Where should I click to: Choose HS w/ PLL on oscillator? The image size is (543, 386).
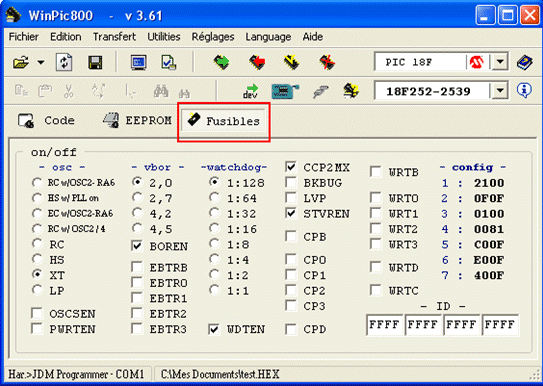pos(37,198)
